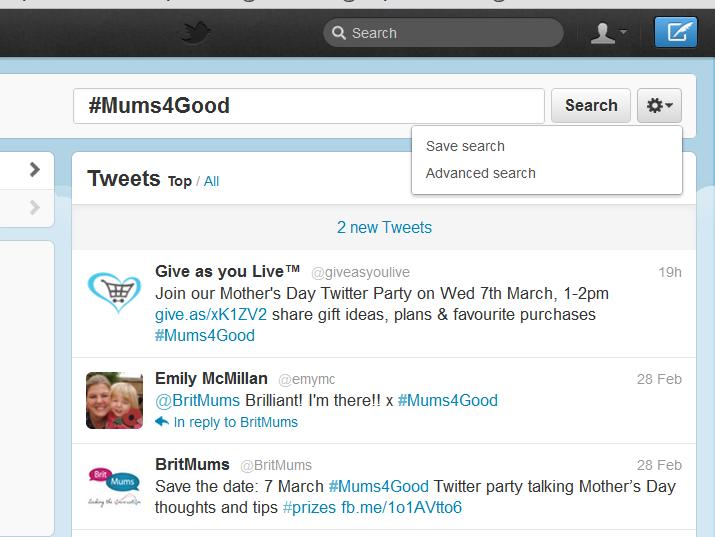Open Emily McMillan's profile photo

(x=114, y=400)
